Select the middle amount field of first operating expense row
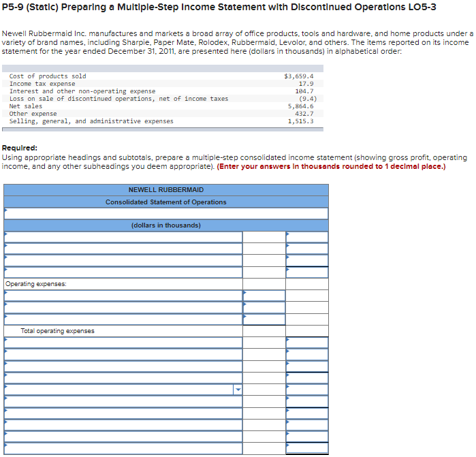Screen dimensions: 476x457 pyautogui.click(x=264, y=296)
